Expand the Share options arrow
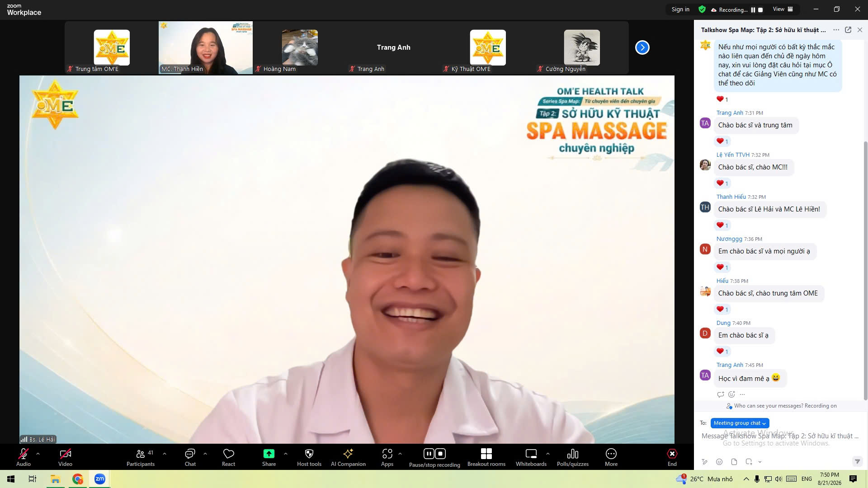This screenshot has height=488, width=868. (x=285, y=453)
